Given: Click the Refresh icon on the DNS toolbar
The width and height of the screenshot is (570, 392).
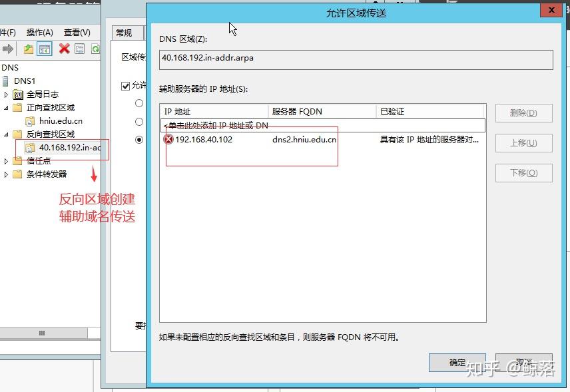Looking at the screenshot, I should (x=95, y=49).
